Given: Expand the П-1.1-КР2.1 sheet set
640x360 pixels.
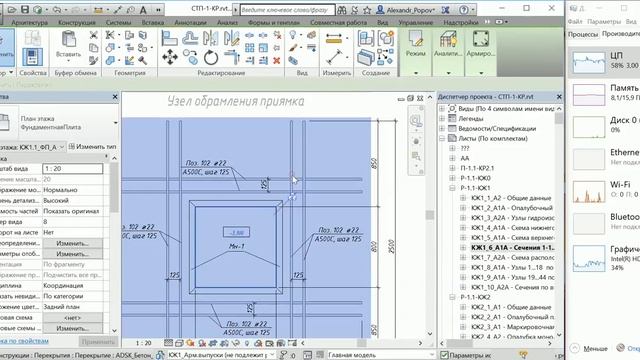Looking at the screenshot, I should [452, 168].
